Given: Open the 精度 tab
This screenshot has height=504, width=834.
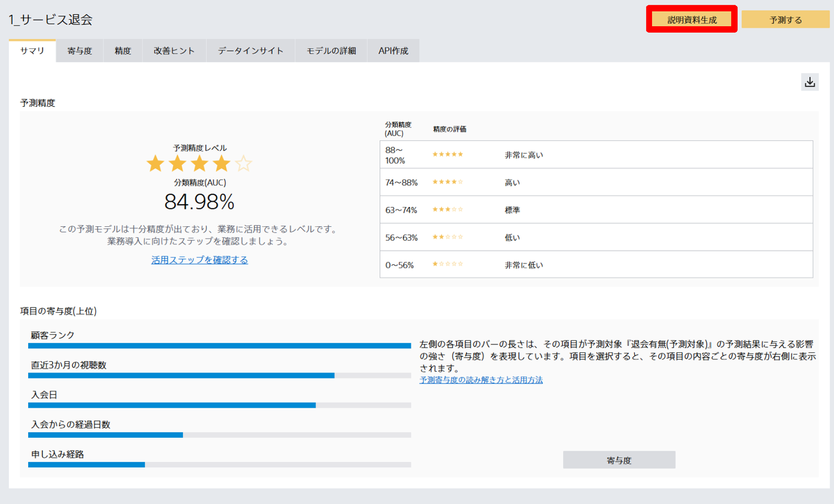Looking at the screenshot, I should [122, 50].
